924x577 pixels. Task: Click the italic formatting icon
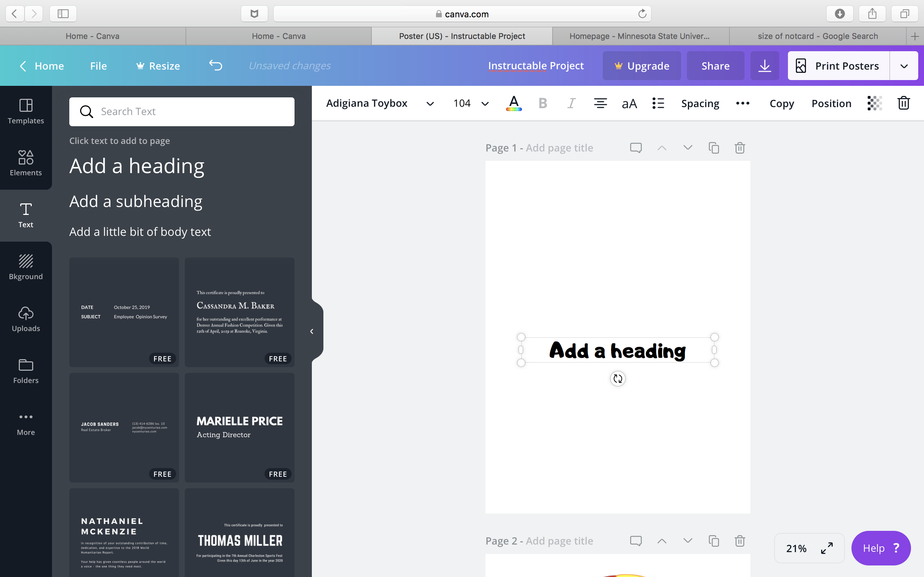(x=570, y=103)
